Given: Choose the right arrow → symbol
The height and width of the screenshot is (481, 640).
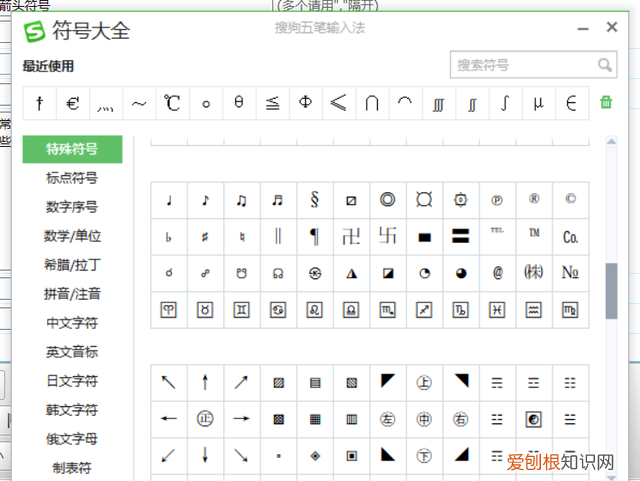Looking at the screenshot, I should click(x=242, y=419).
